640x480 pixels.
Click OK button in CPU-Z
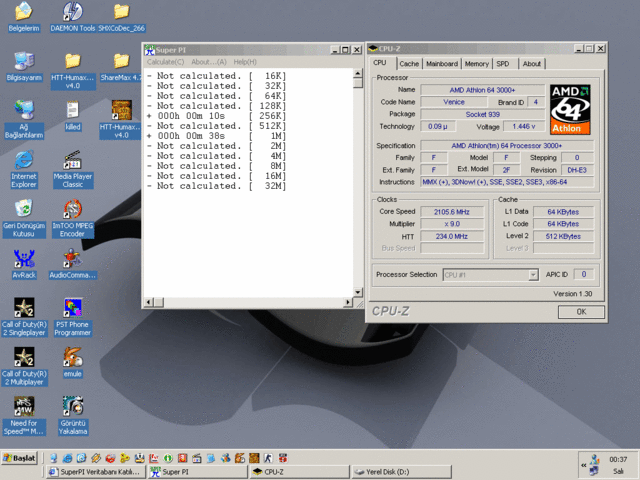(581, 312)
